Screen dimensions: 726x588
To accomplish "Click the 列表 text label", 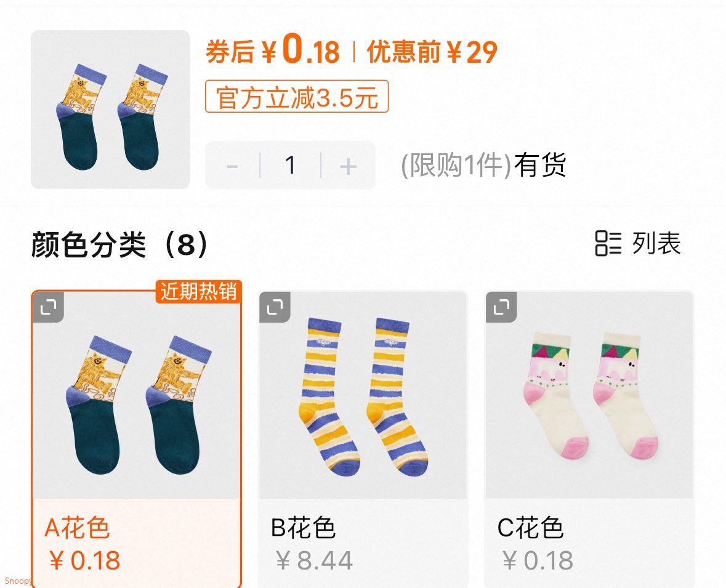I will pos(656,243).
